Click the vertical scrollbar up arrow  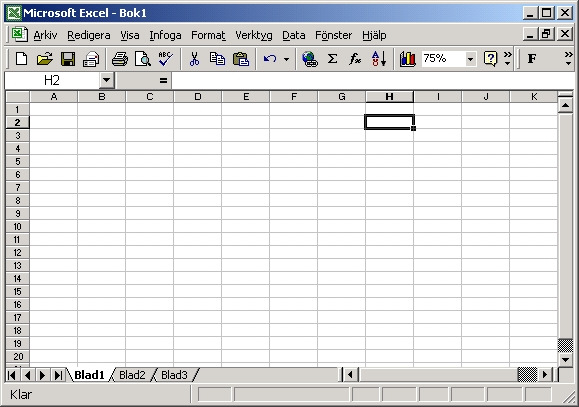pos(565,106)
